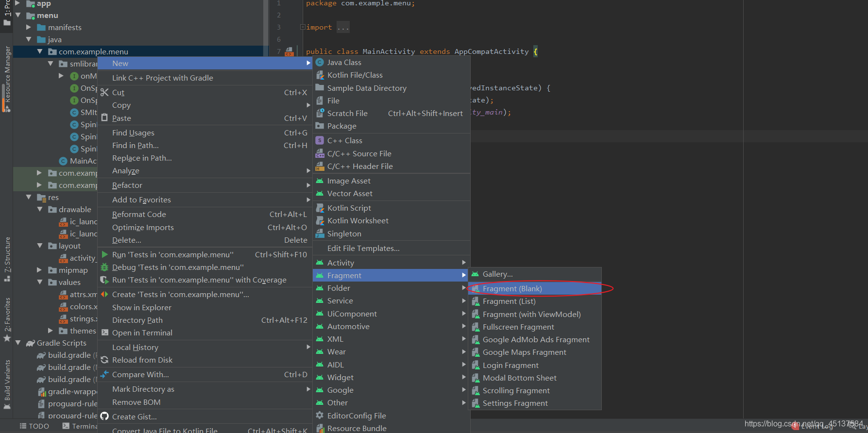Expand the folded import block

coord(303,27)
